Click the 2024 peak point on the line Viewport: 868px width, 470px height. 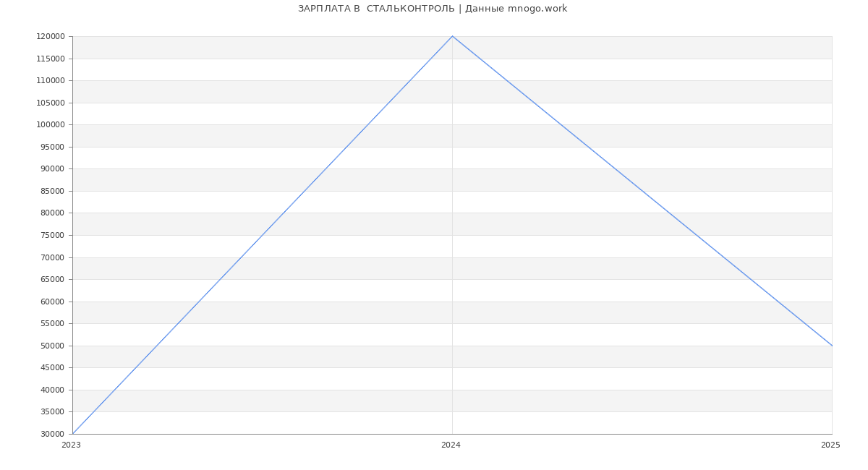452,36
